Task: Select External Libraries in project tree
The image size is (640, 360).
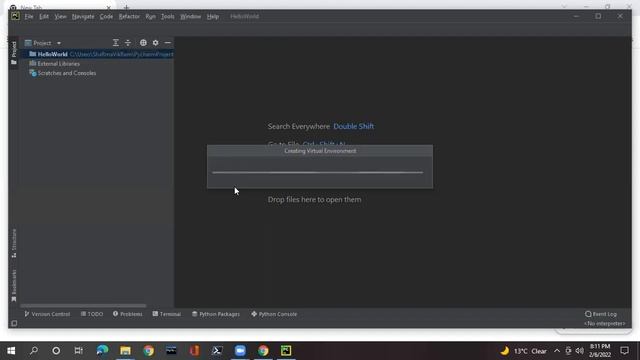Action: point(54,64)
